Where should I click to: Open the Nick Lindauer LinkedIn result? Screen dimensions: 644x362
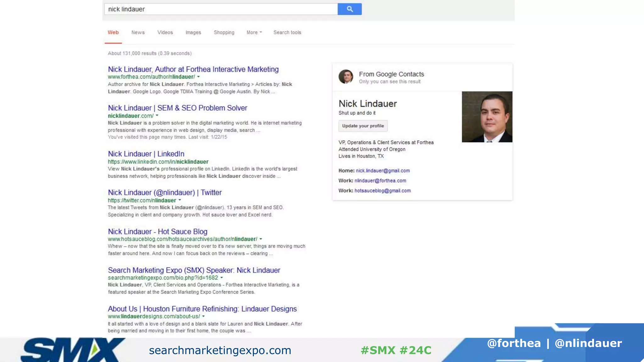[146, 154]
